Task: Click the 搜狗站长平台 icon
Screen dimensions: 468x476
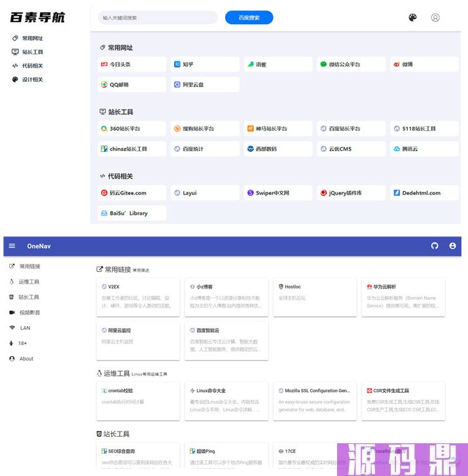Action: (x=177, y=129)
